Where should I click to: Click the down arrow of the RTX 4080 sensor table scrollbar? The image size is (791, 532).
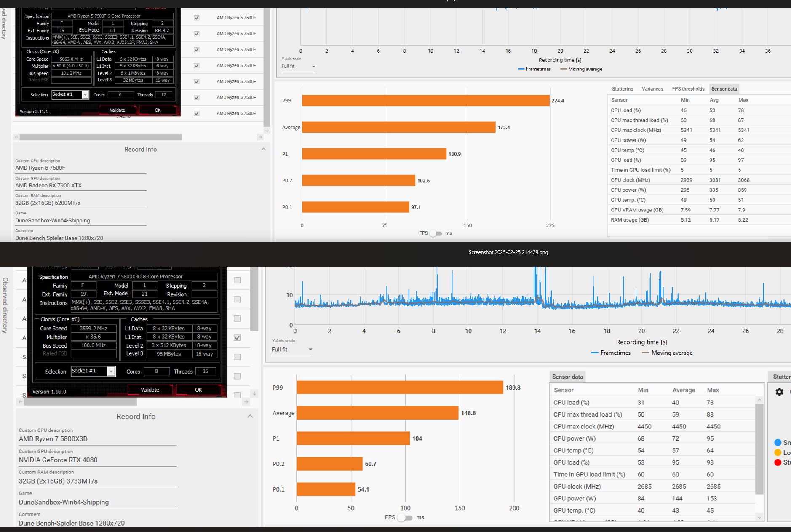tap(759, 518)
